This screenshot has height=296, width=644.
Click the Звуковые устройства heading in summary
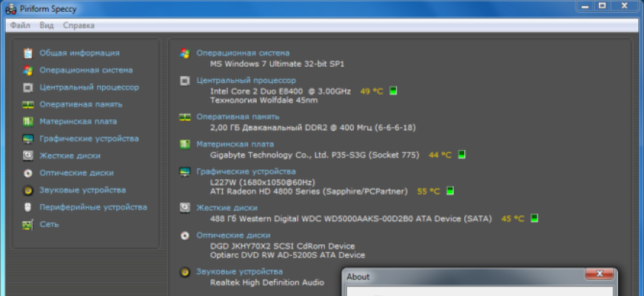coord(239,272)
